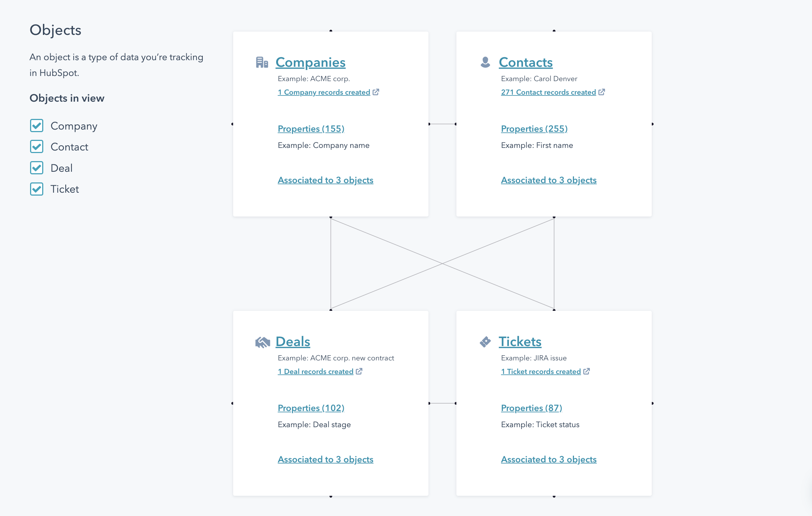Disable Deal checkbox in Objects view
The height and width of the screenshot is (516, 812).
tap(37, 168)
